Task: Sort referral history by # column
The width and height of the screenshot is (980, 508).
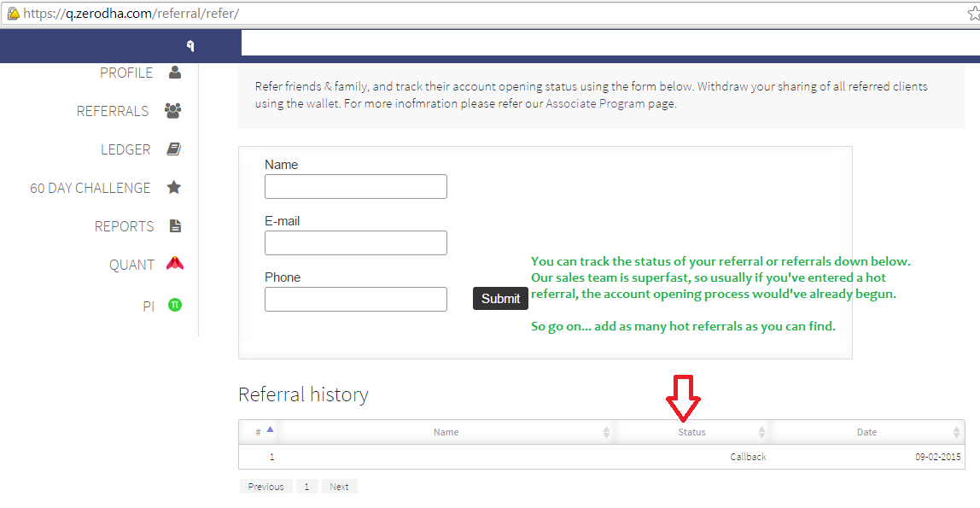Action: pyautogui.click(x=258, y=432)
